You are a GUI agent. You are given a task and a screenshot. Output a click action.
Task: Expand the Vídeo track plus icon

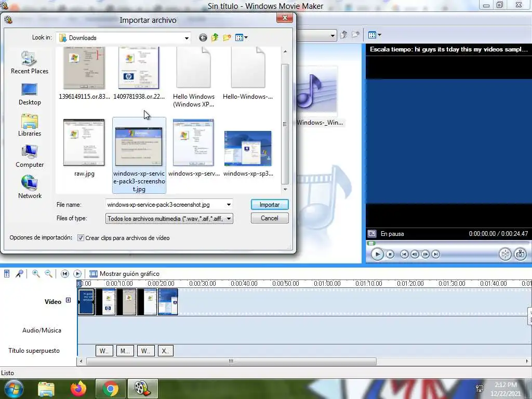point(68,300)
